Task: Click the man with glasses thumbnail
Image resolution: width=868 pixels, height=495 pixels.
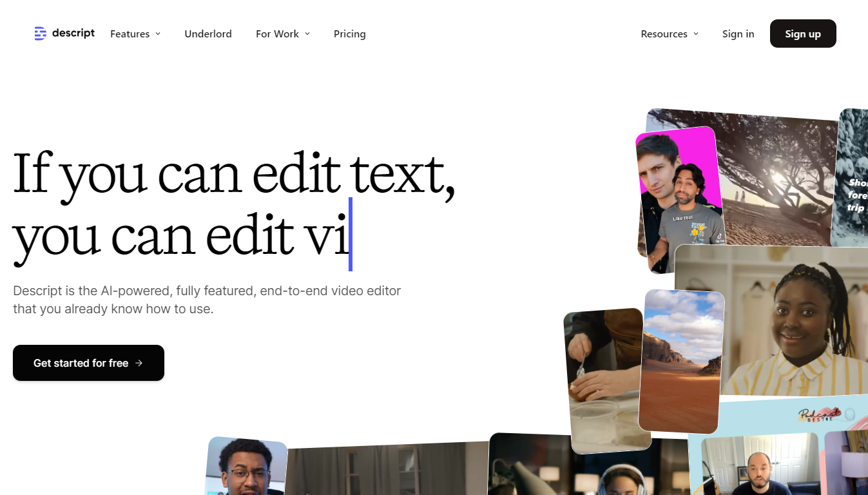Action: tap(246, 467)
